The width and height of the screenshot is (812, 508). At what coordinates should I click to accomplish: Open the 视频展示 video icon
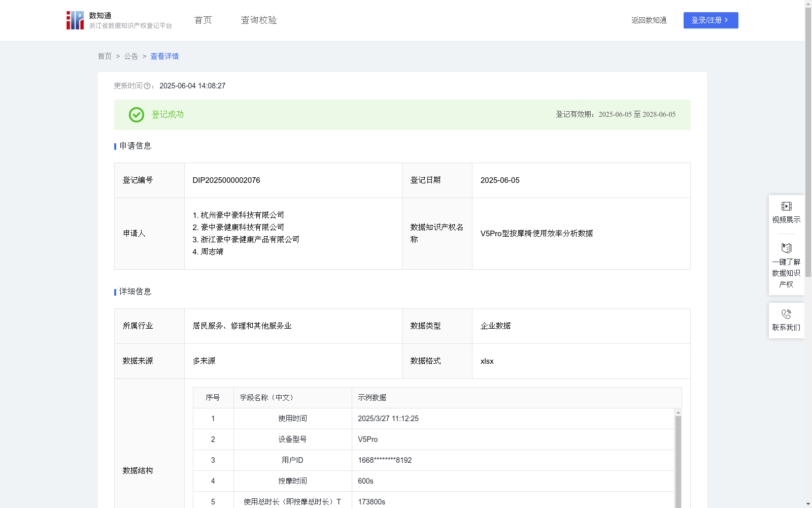pyautogui.click(x=786, y=206)
